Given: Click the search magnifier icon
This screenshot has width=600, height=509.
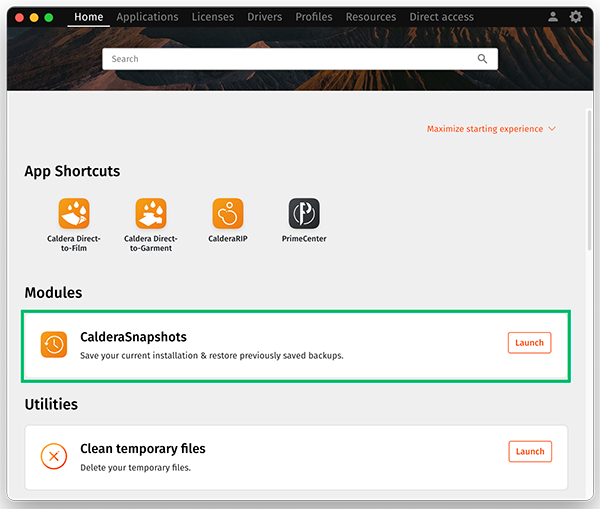Looking at the screenshot, I should 482,59.
